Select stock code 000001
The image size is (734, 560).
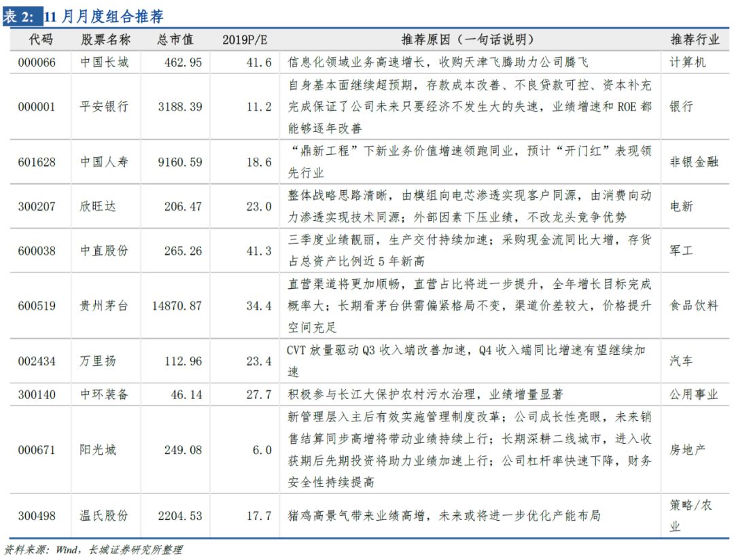click(x=37, y=107)
